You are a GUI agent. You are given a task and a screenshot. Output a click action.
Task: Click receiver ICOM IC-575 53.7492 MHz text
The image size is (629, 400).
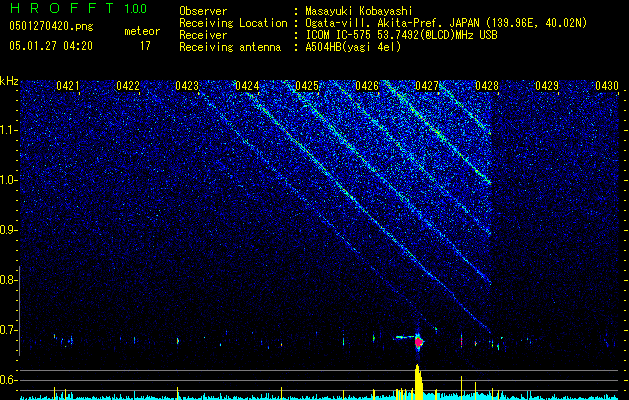click(x=401, y=35)
